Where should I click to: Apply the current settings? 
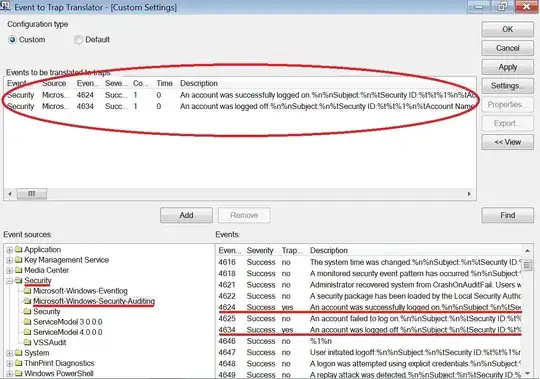click(508, 67)
